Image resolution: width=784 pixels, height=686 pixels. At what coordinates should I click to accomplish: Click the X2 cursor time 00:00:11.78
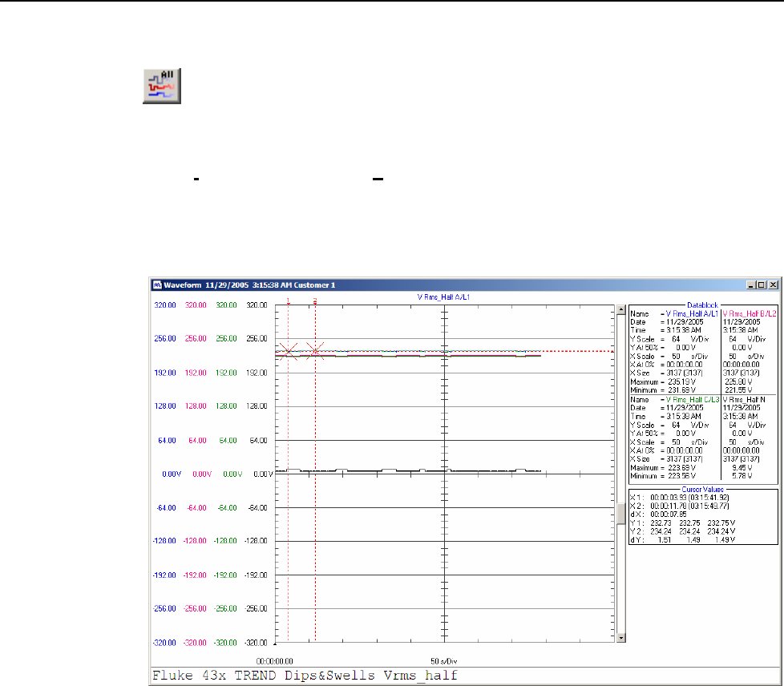pyautogui.click(x=669, y=506)
